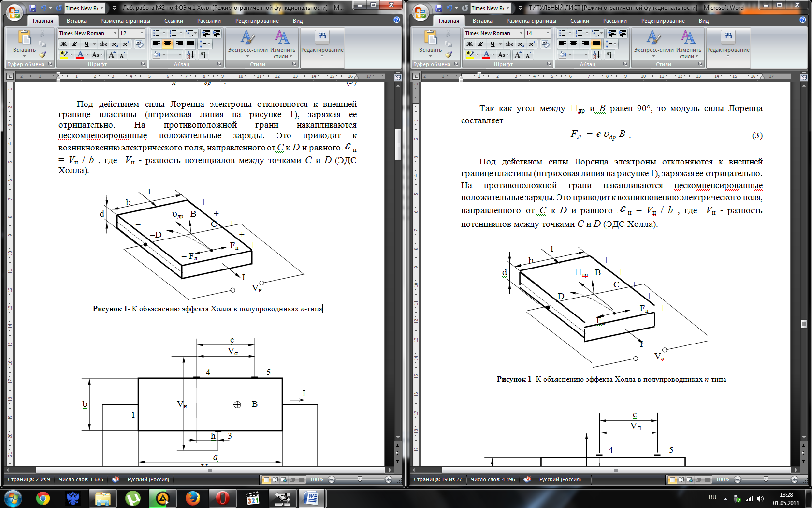Apply Italic (К) in the left window
Screen dimensions: 812x508
(75, 44)
